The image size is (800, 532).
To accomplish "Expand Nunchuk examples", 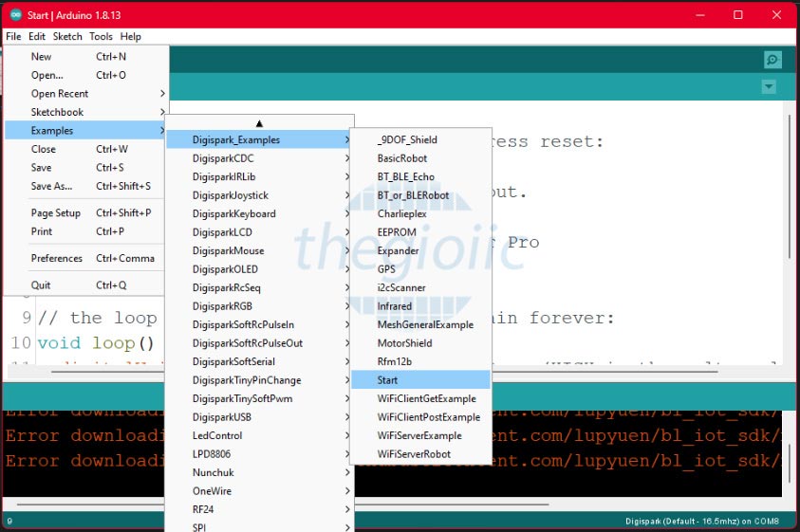I will 259,472.
